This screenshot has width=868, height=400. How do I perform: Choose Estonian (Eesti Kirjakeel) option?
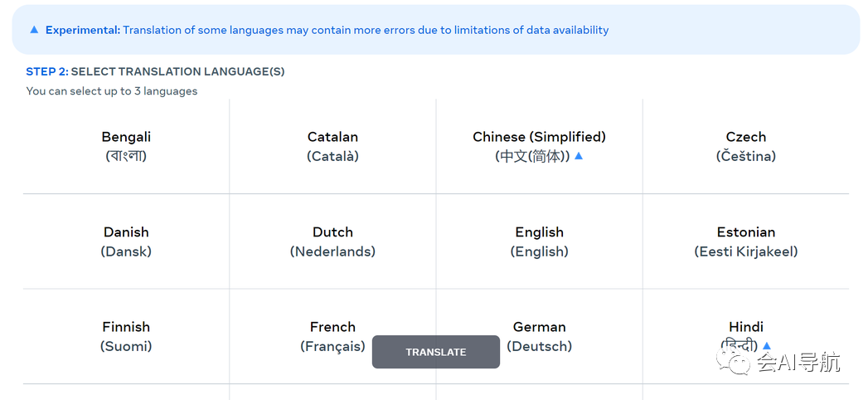[x=745, y=241]
